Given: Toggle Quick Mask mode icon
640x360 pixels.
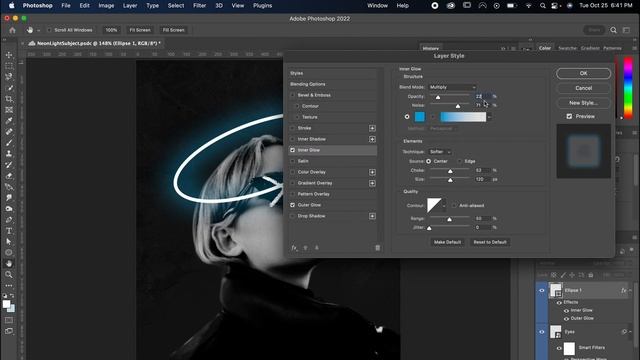Looking at the screenshot, I should 9,320.
